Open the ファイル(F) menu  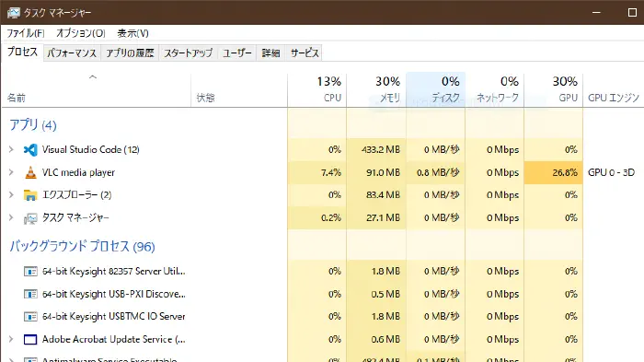tap(26, 33)
